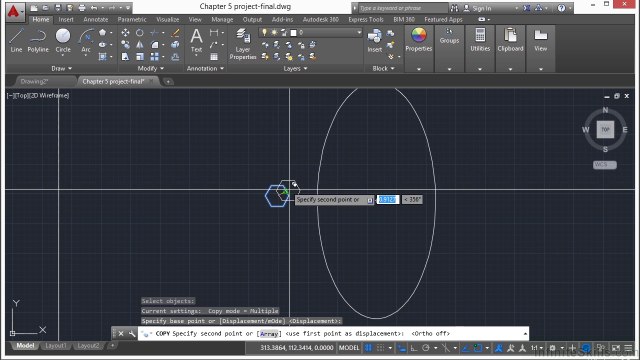Open the Express Tools ribbon tab
Viewport: 640px width, 360px height.
point(366,19)
